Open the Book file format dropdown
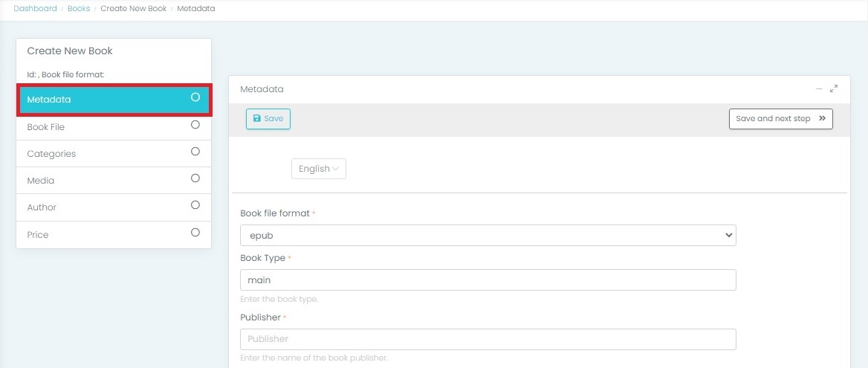 pos(488,236)
